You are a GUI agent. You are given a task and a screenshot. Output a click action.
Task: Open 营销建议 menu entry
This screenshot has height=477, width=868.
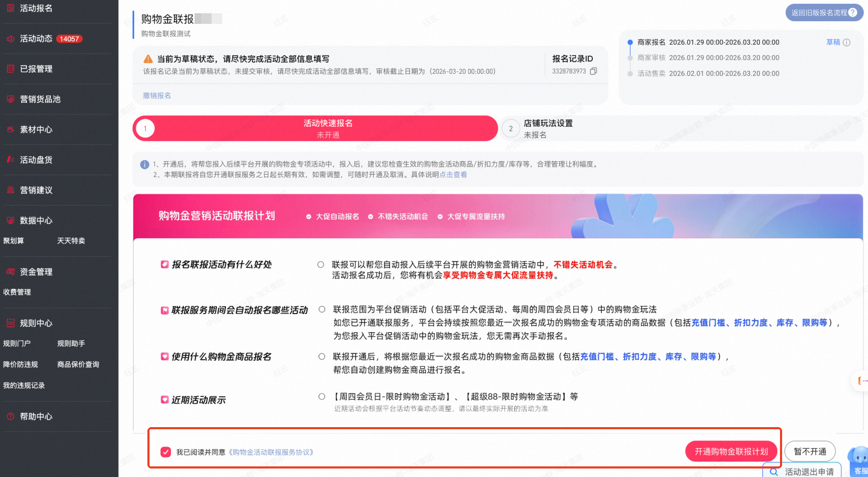point(36,189)
